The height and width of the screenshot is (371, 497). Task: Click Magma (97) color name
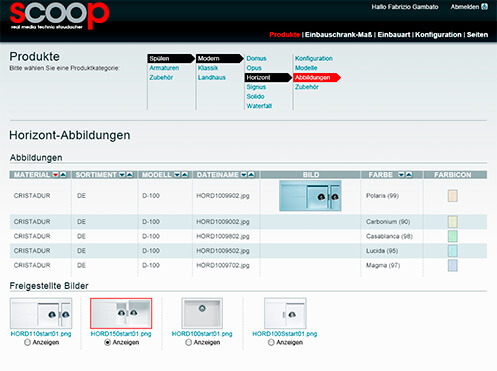pyautogui.click(x=383, y=265)
